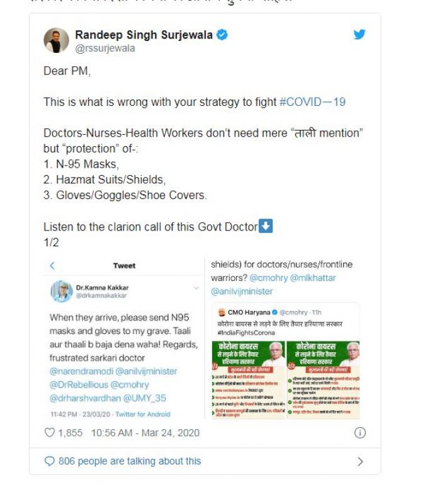Open the left Haryana government infographic image

tap(248, 380)
